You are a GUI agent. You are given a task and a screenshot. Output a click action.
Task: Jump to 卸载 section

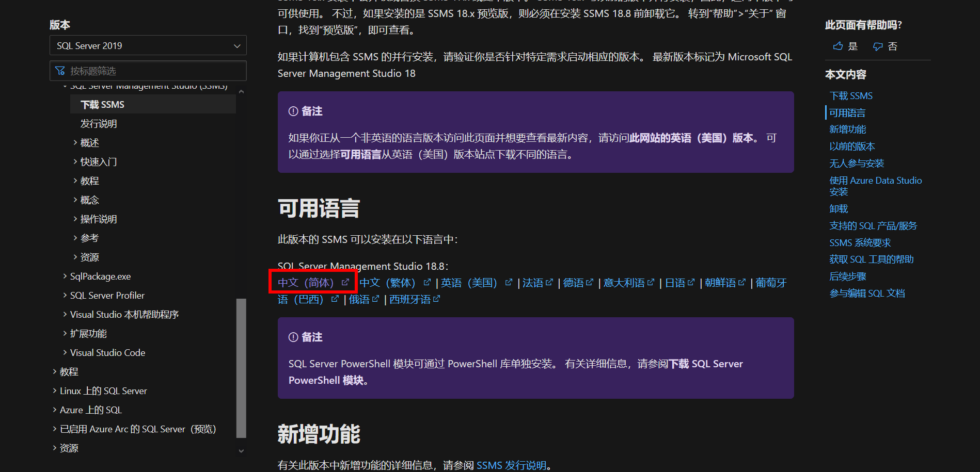[x=839, y=208]
